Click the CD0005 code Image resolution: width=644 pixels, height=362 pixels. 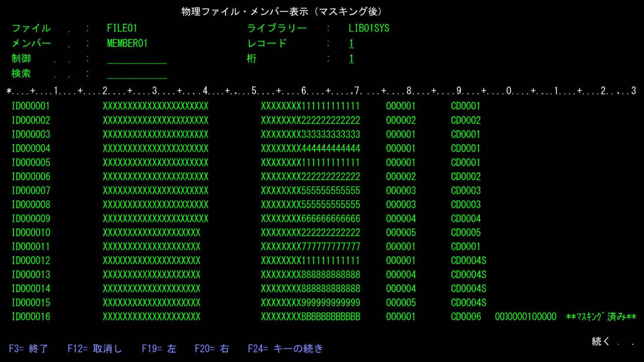point(466,233)
